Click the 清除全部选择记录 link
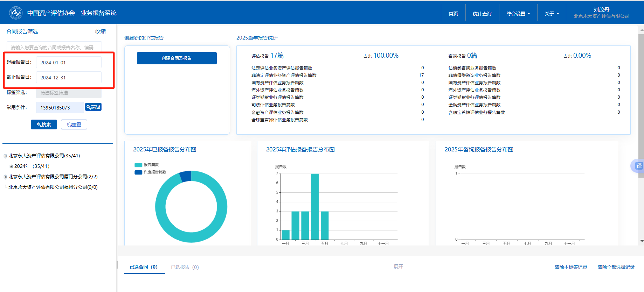The width and height of the screenshot is (644, 292). 616,267
